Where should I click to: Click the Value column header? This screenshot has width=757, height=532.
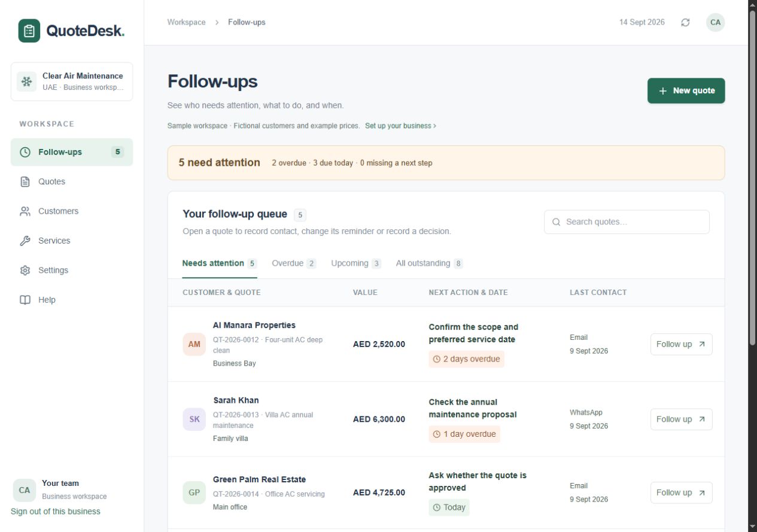point(365,293)
